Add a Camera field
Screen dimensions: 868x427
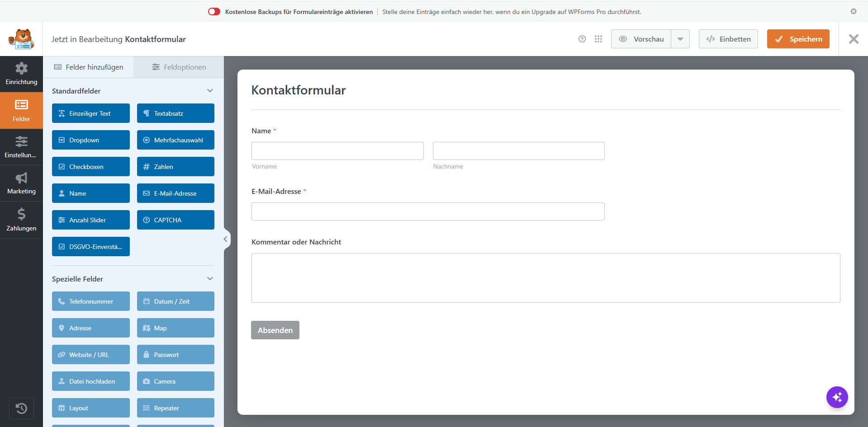(175, 381)
